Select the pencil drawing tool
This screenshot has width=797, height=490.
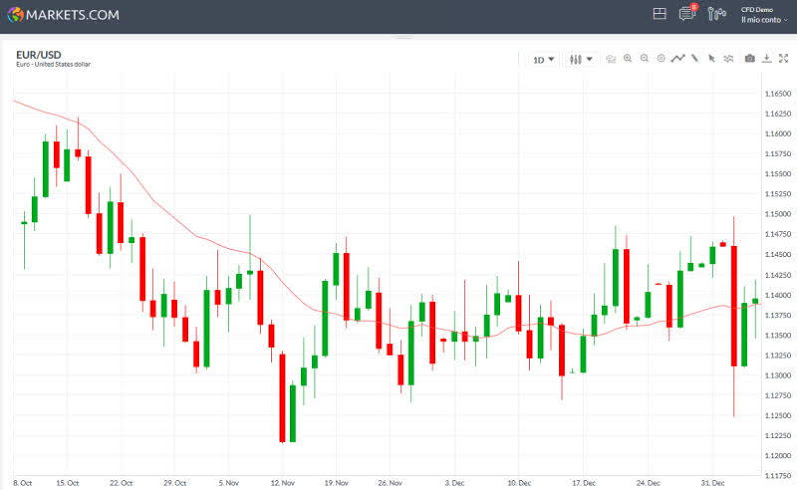(694, 59)
